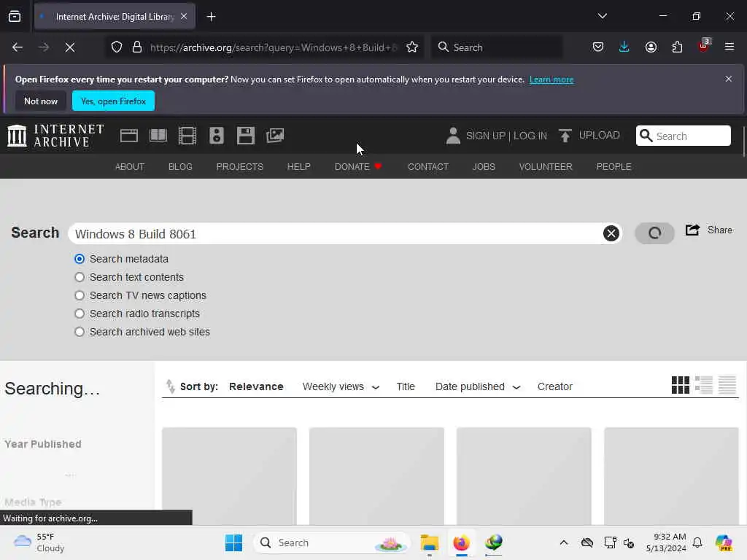Click Yes, open Firefox button
747x560 pixels.
(x=113, y=101)
